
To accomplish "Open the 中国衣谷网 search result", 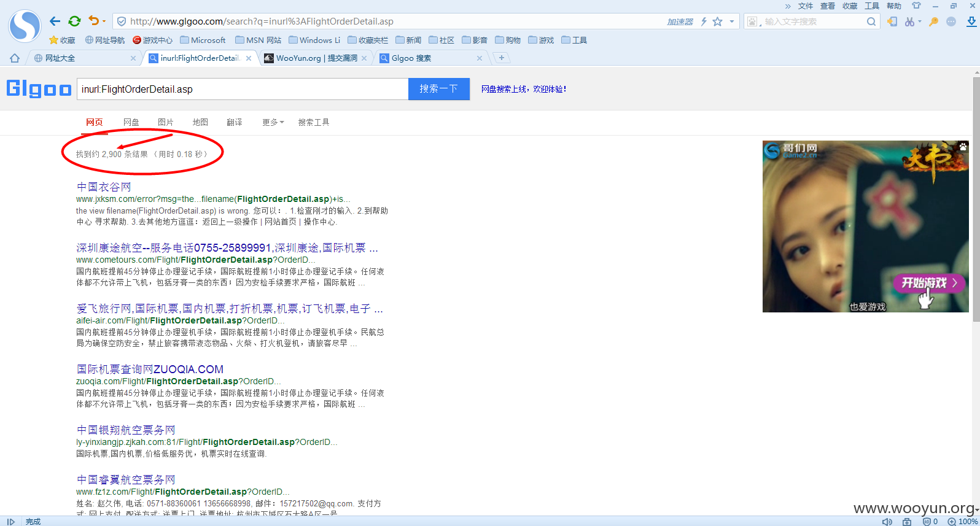I will tap(104, 187).
